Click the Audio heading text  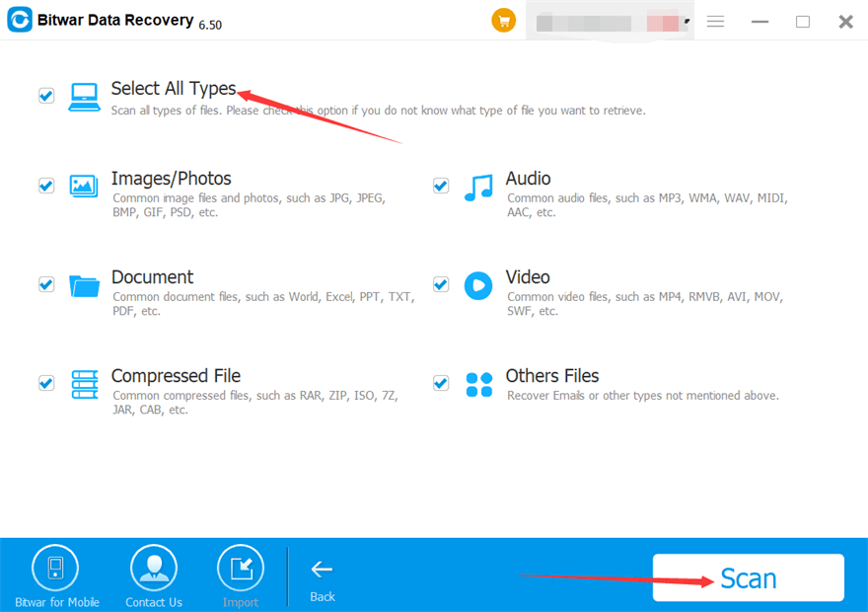528,179
